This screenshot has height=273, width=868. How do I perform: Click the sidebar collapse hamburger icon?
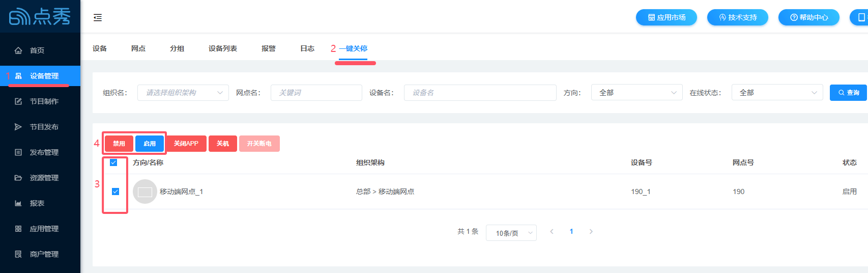(98, 18)
